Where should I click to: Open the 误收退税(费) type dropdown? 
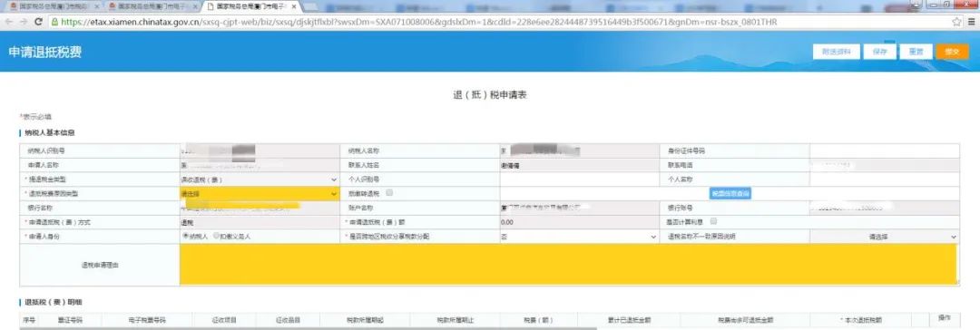coord(259,180)
